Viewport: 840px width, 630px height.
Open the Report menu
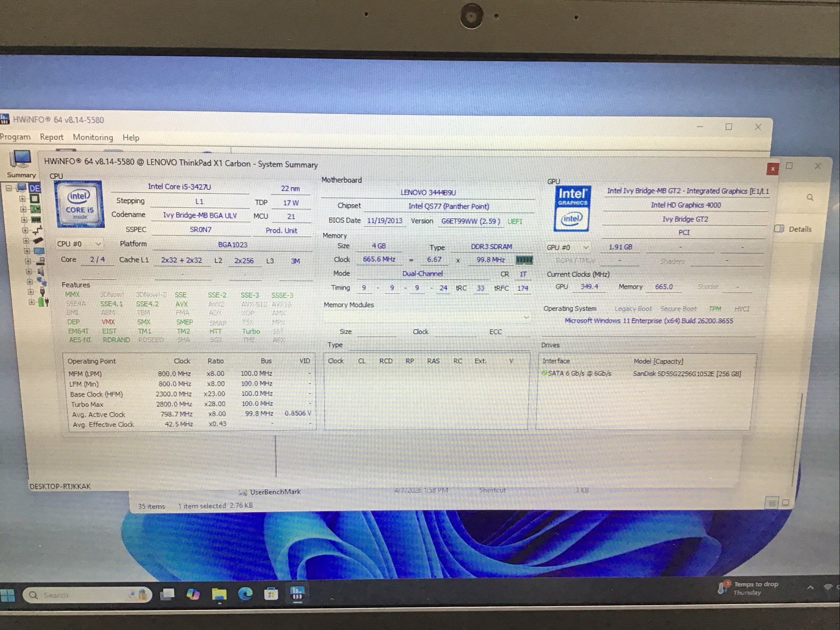(x=51, y=137)
